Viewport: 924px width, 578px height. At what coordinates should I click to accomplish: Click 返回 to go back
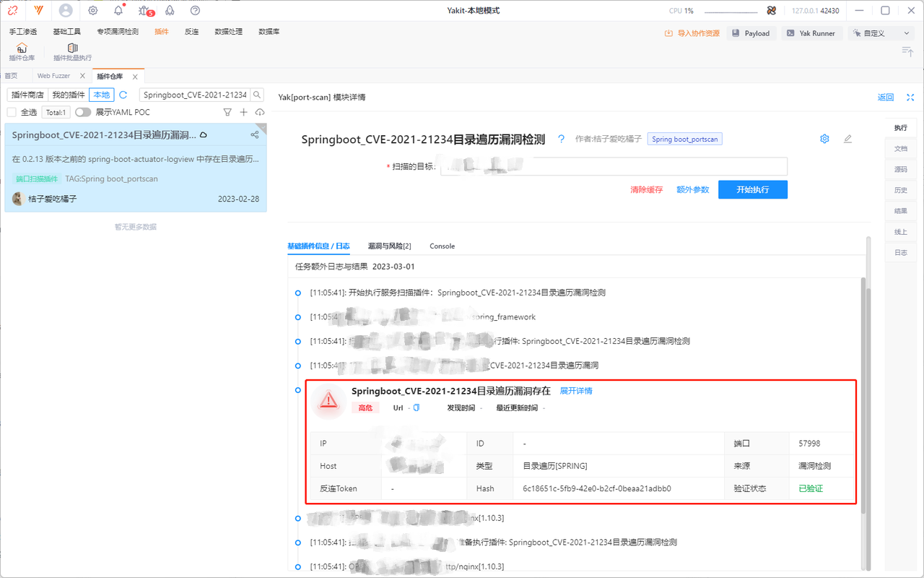(886, 98)
